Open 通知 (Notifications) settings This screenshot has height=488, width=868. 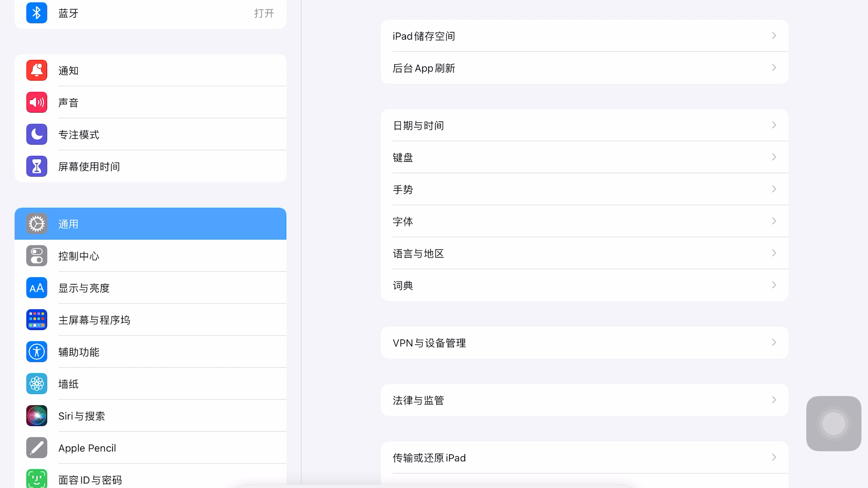(150, 70)
